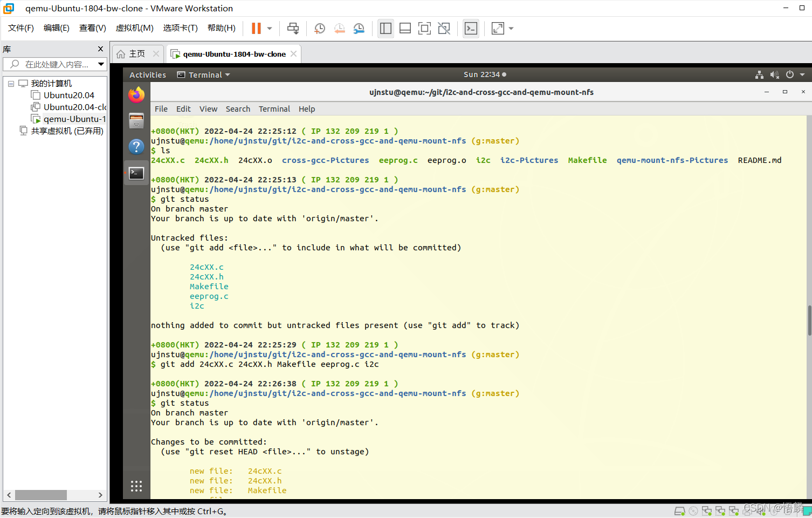Take a snapshot of this VM
Viewport: 812px width, 518px height.
(x=320, y=29)
